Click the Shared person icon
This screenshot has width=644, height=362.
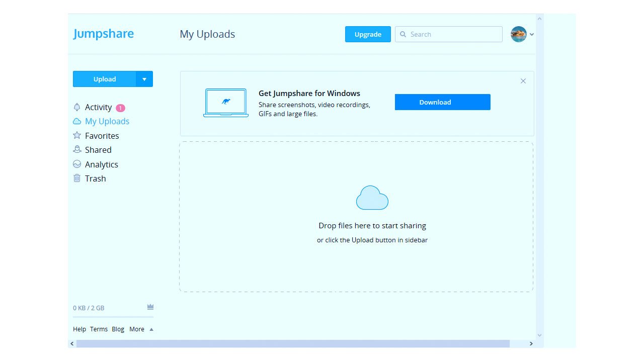click(x=77, y=149)
